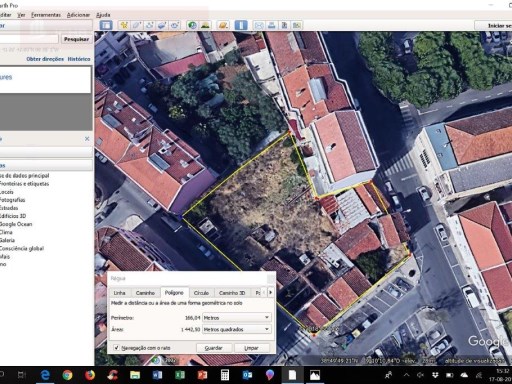Save image using the toolbar icon

click(284, 25)
